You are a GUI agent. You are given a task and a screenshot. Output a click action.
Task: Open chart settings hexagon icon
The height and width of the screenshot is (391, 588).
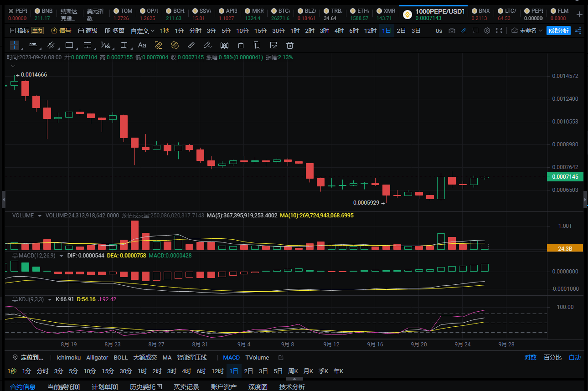[x=487, y=31]
